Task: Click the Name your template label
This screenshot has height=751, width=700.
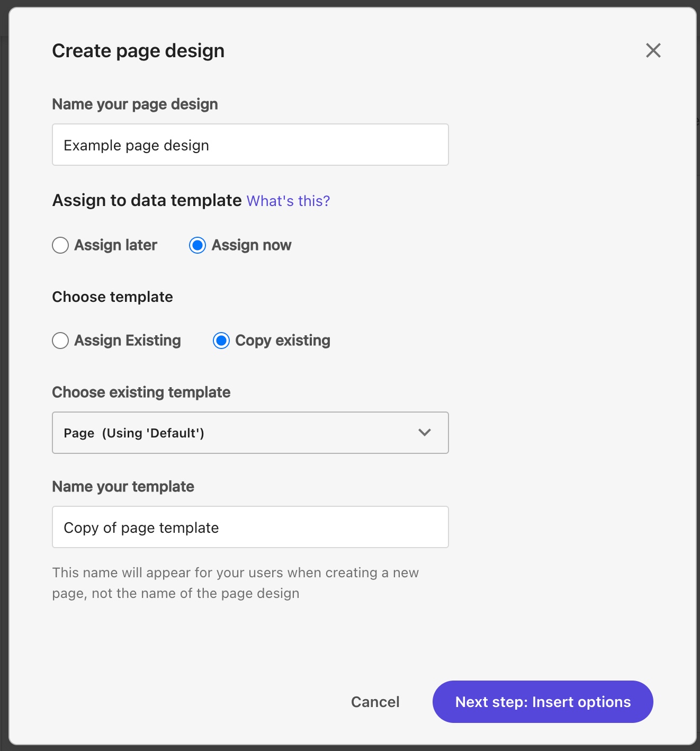Action: pyautogui.click(x=123, y=486)
